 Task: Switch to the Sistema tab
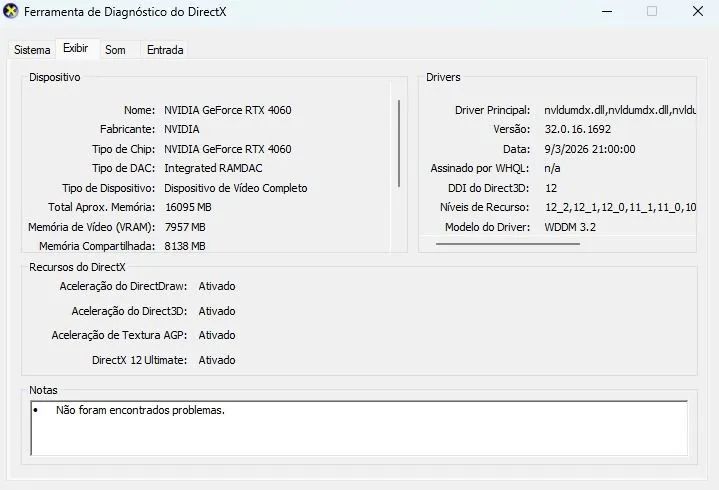tap(32, 50)
